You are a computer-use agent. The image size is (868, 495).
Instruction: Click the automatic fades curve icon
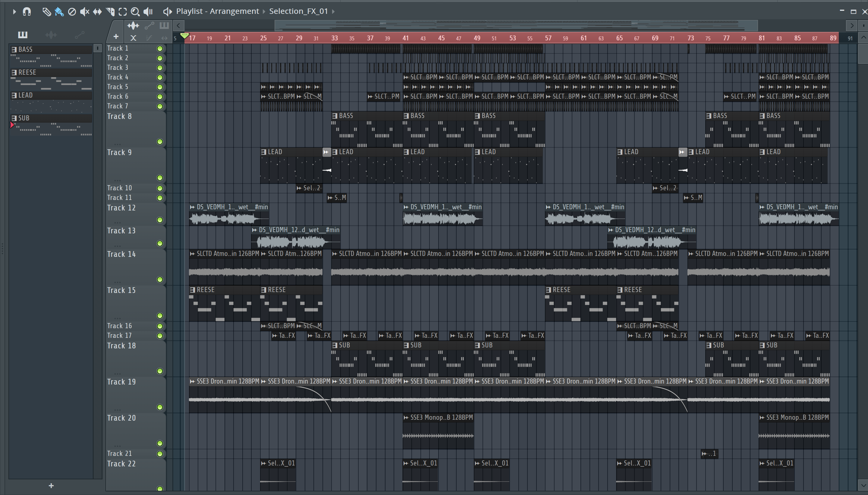(149, 38)
